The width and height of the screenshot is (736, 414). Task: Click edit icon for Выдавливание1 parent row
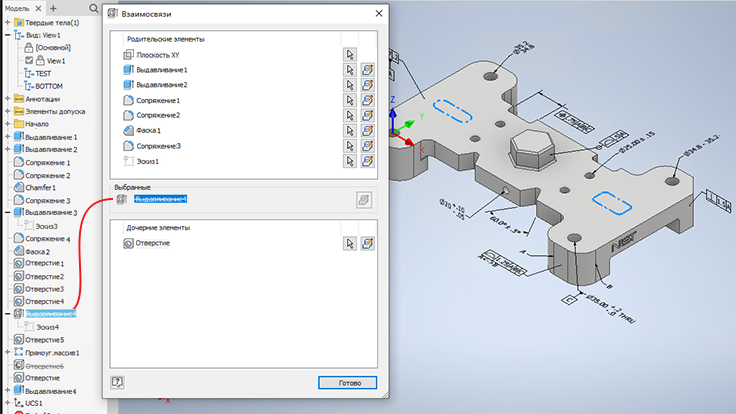368,69
